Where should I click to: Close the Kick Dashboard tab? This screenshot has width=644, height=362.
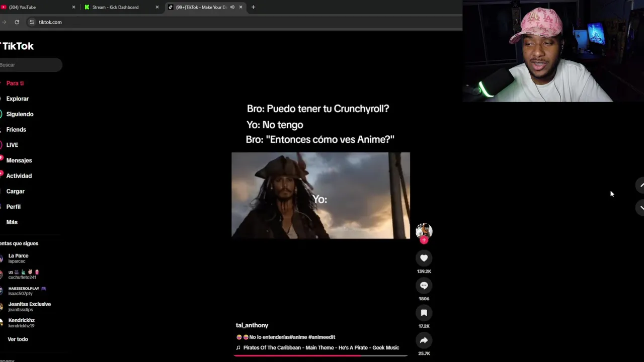pyautogui.click(x=157, y=7)
